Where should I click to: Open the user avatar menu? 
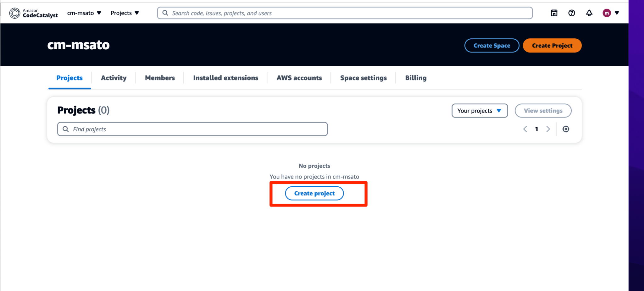click(x=607, y=13)
